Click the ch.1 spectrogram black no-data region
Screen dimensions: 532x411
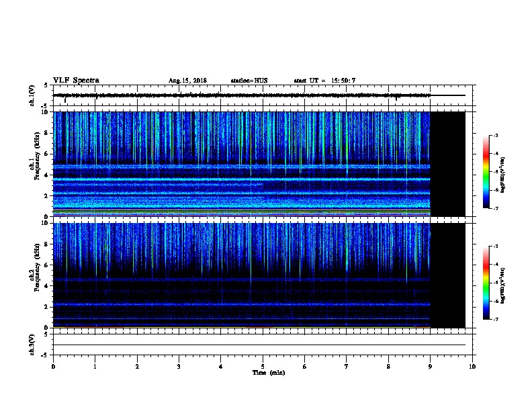[x=447, y=164]
